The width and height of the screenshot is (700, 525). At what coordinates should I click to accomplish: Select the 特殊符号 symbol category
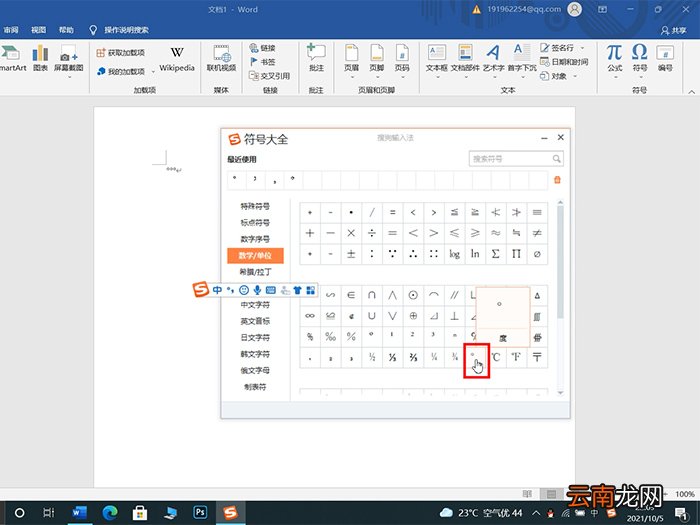click(255, 206)
